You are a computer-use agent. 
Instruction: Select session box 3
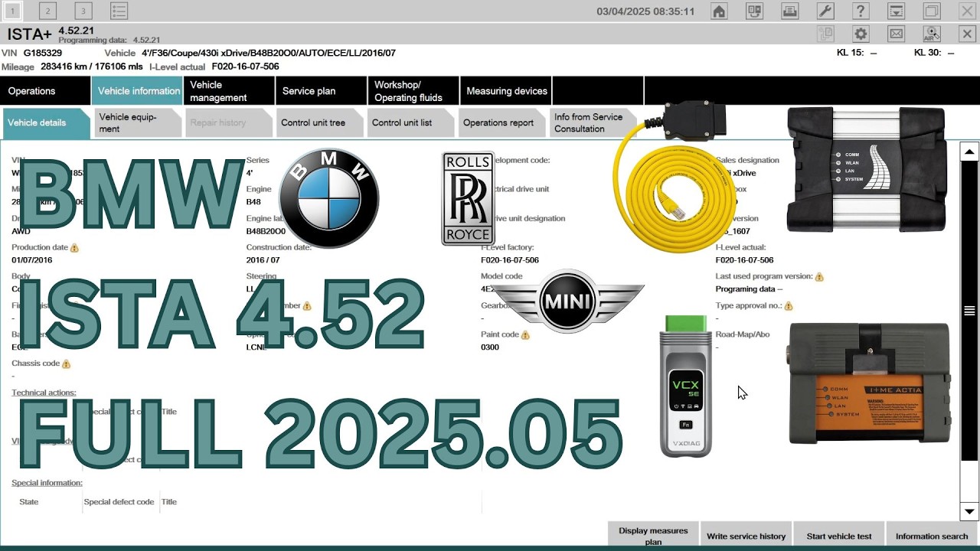pyautogui.click(x=83, y=11)
